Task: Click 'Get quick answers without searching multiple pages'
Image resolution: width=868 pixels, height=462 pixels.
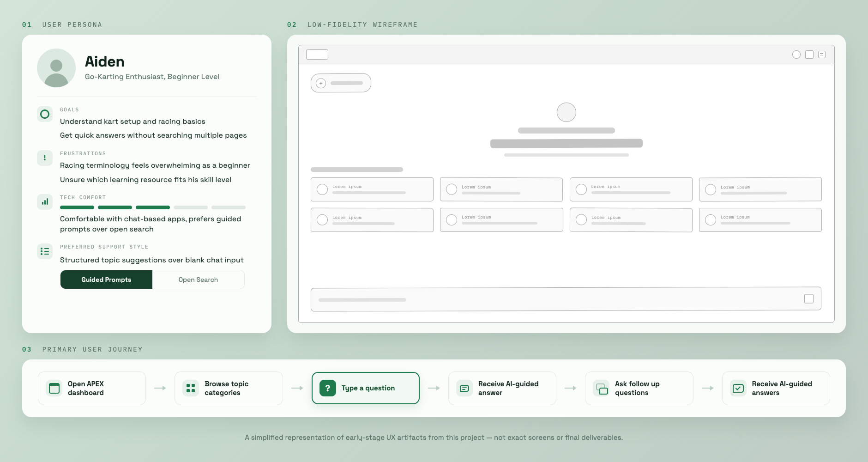Action: coord(153,135)
